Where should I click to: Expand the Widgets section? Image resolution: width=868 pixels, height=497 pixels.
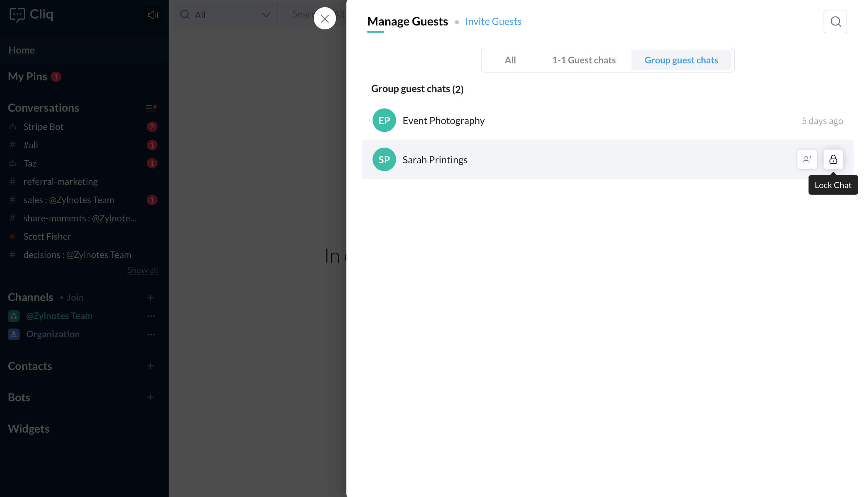click(x=28, y=429)
